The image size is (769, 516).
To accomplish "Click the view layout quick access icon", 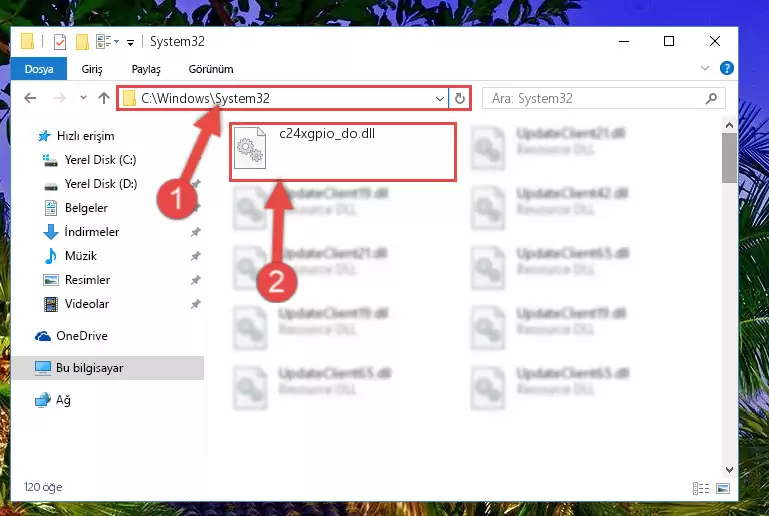I will pyautogui.click(x=103, y=42).
